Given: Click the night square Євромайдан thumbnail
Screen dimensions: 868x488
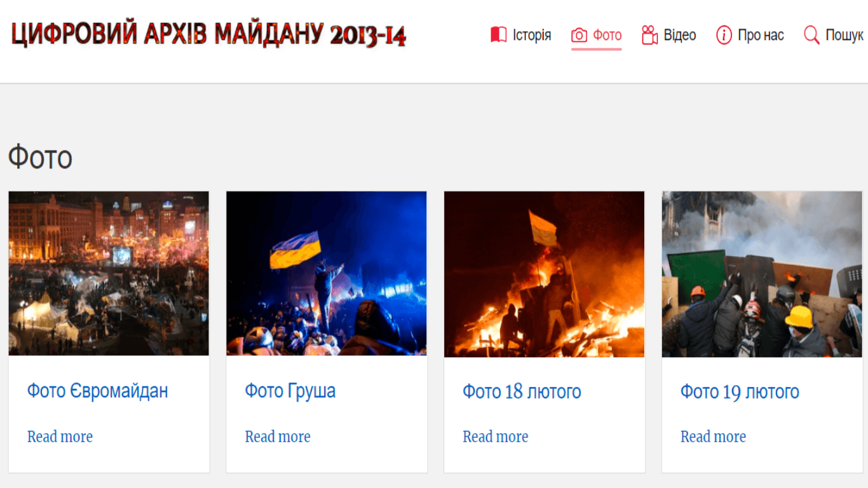Looking at the screenshot, I should (x=109, y=273).
